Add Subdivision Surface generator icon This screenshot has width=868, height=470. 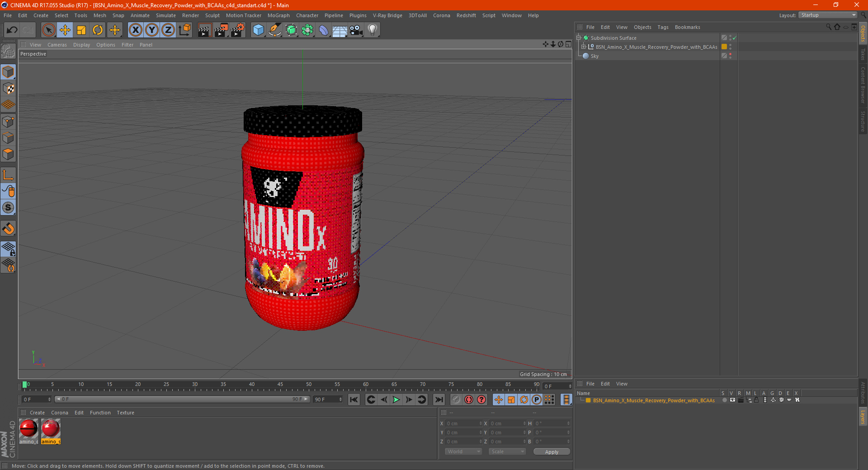tap(291, 30)
